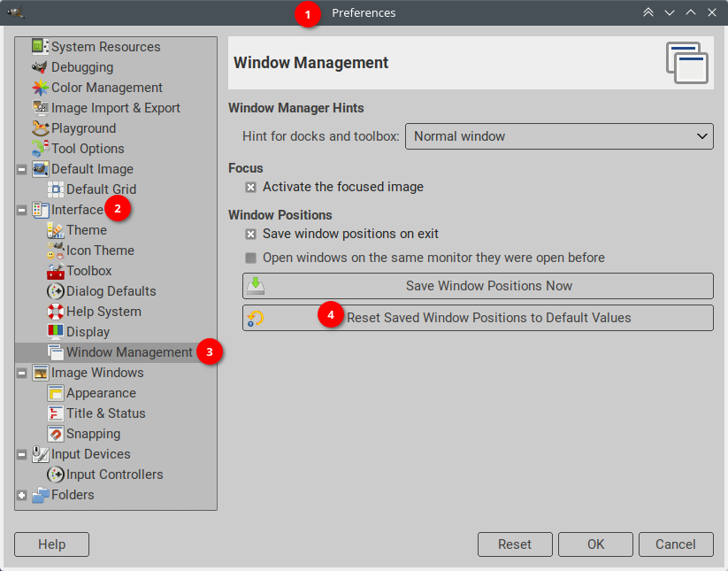Click the Image Windows icon
The image size is (728, 571).
point(40,373)
